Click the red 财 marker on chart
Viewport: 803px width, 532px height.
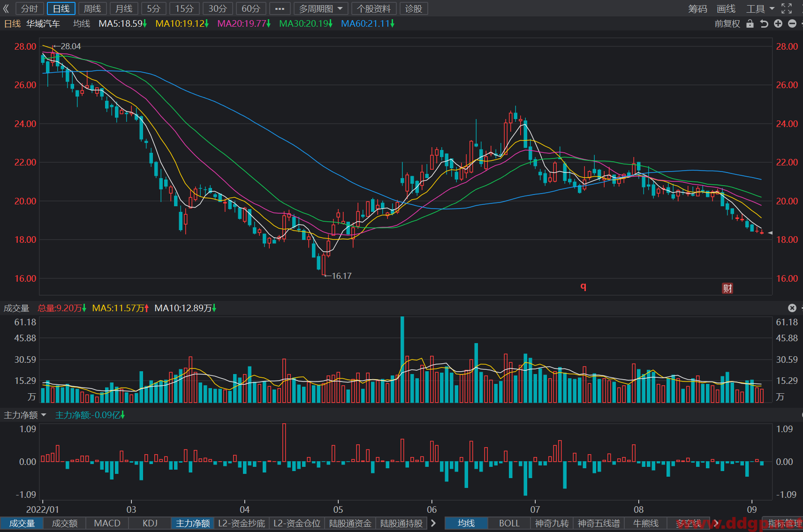pos(727,288)
